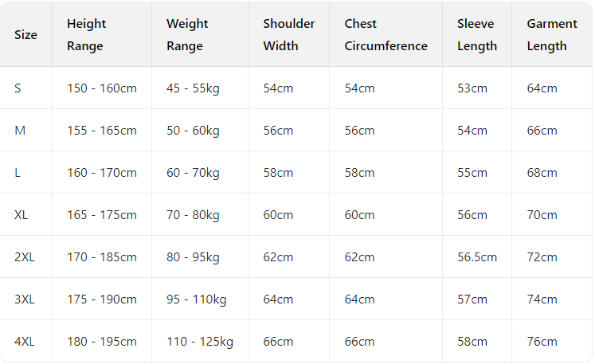Select the 110 - 125kg weight cell

pyautogui.click(x=200, y=342)
